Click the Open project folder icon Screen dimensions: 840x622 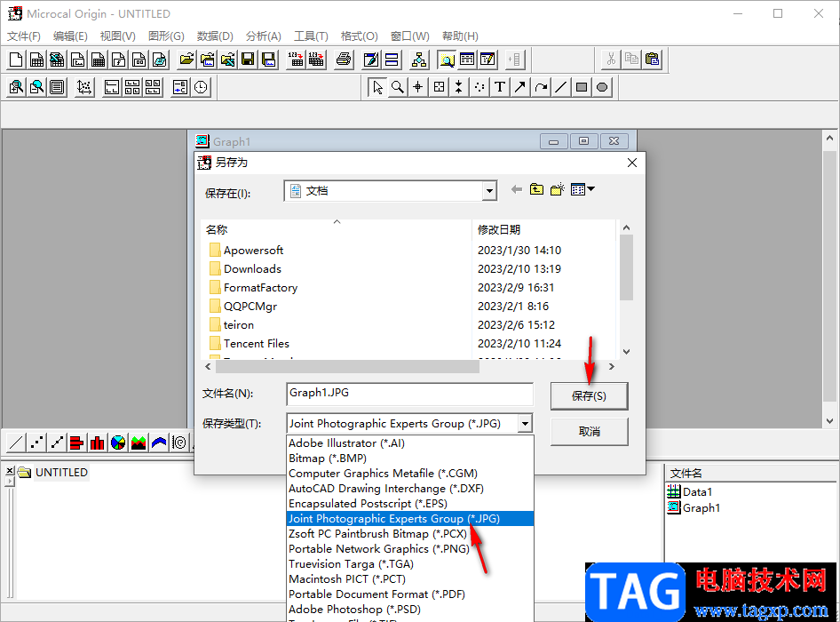coord(186,60)
